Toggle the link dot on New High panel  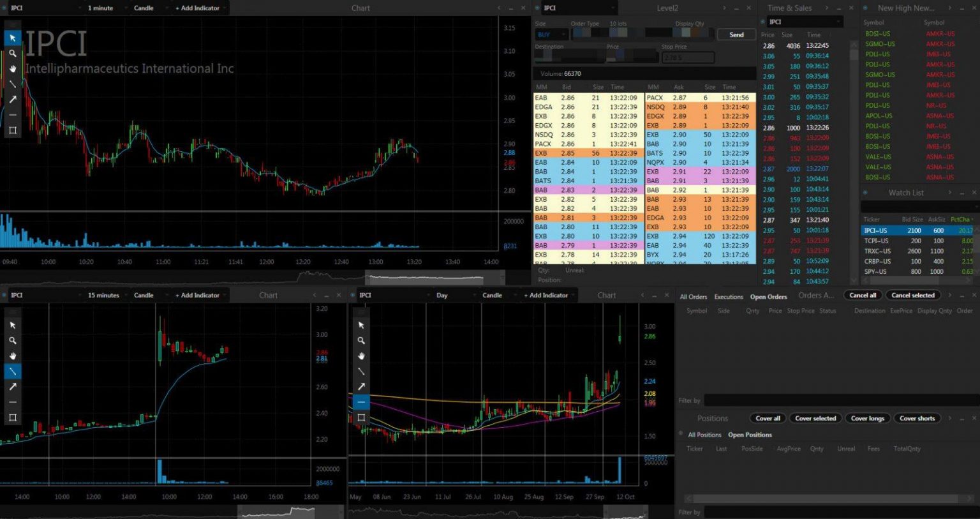865,8
